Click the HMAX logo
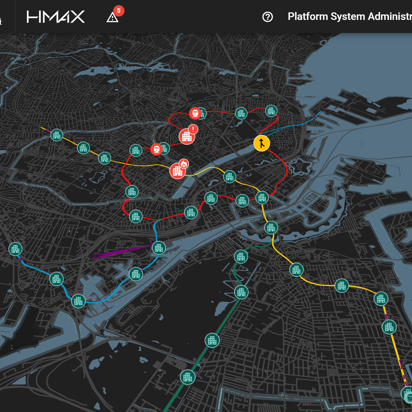Viewport: 412px width, 412px height. [x=56, y=17]
